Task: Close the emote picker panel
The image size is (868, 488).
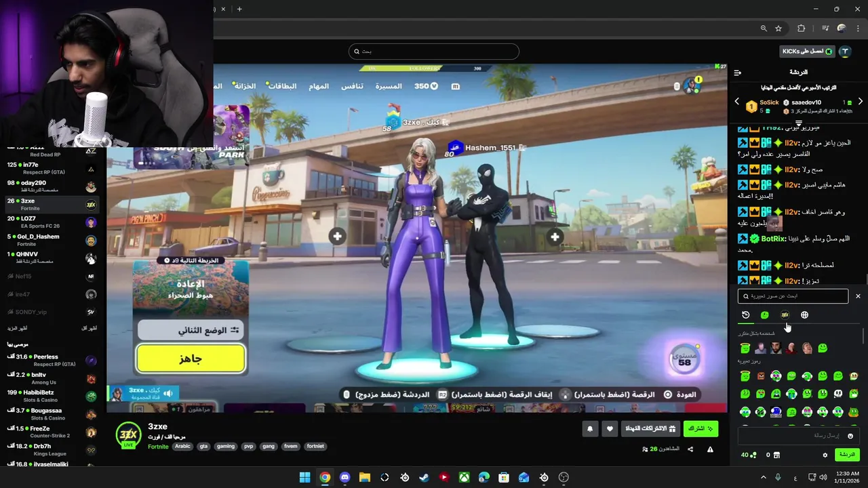Action: 858,296
